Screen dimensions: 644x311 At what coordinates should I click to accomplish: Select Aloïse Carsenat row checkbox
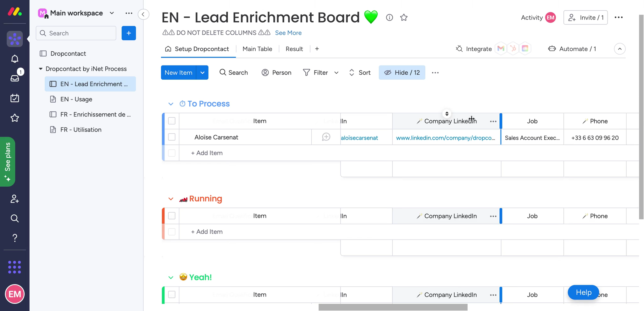click(x=172, y=137)
